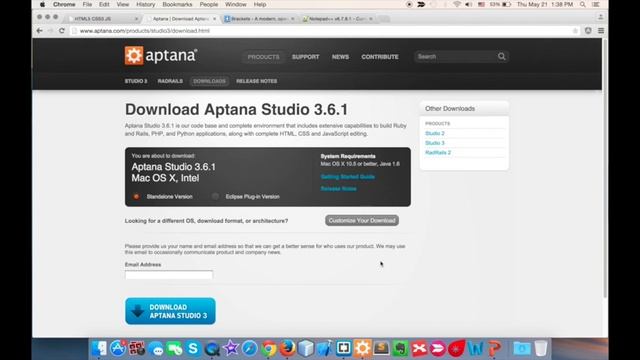Click the Aptana gear logo

click(134, 56)
